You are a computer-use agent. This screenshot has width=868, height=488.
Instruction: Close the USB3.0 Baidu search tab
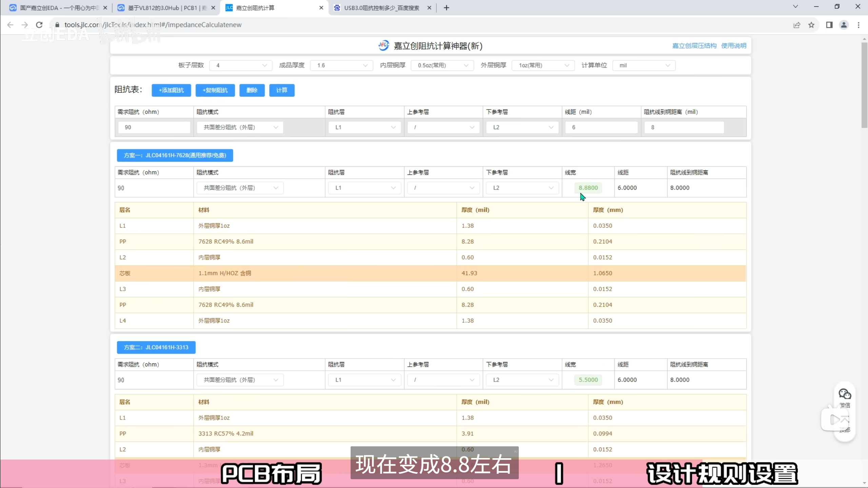click(429, 7)
